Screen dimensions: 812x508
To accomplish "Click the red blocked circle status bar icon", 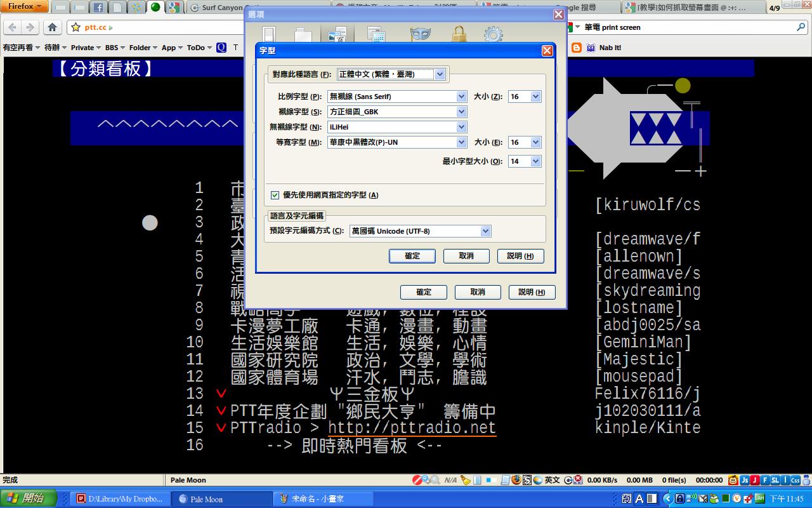I will click(417, 480).
